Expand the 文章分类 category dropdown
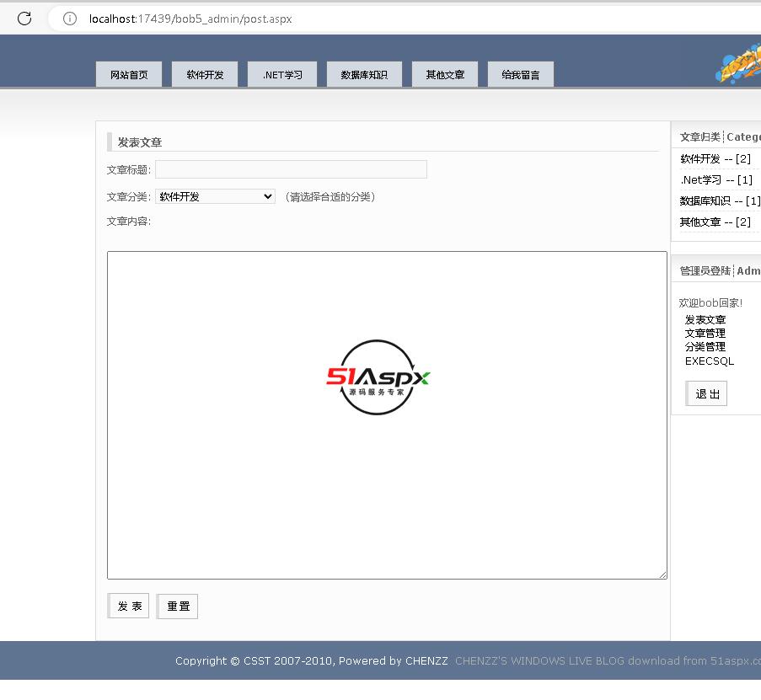This screenshot has height=700, width=761. point(215,196)
